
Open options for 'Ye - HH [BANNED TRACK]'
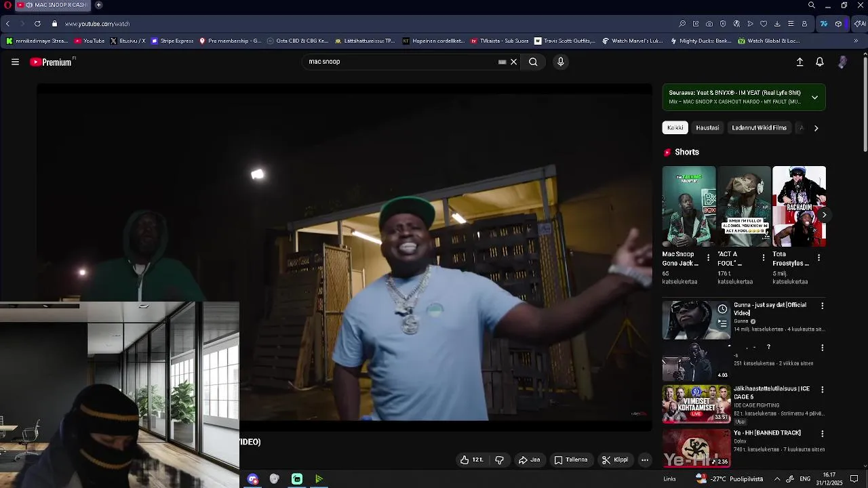click(822, 434)
